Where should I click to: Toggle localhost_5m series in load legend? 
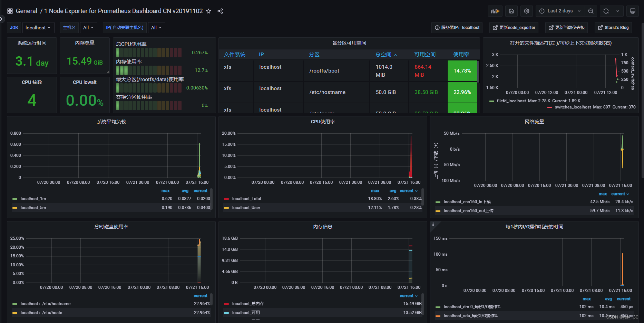(33, 208)
